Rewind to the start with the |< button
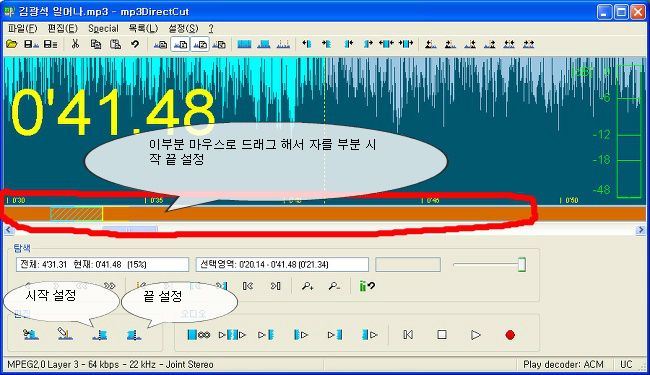This screenshot has height=375, width=650. click(408, 334)
